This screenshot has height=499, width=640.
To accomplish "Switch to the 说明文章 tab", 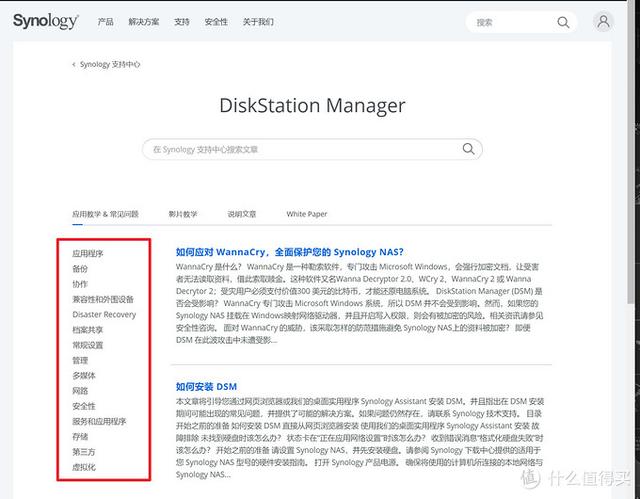I will (242, 214).
